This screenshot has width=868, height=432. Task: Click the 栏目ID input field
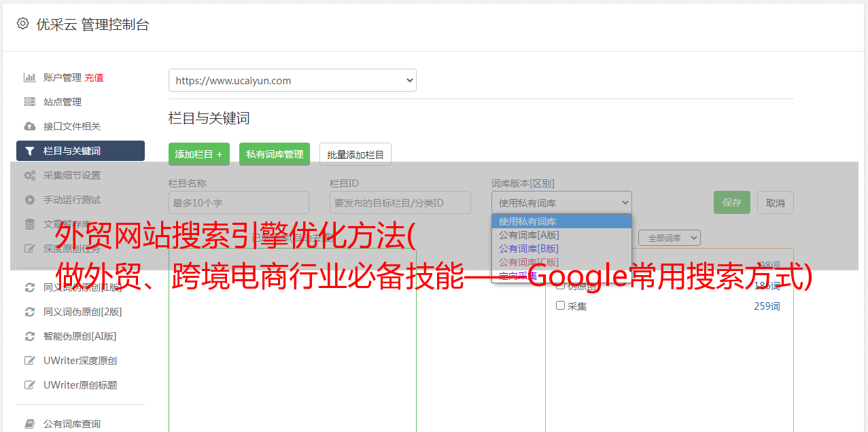(400, 202)
